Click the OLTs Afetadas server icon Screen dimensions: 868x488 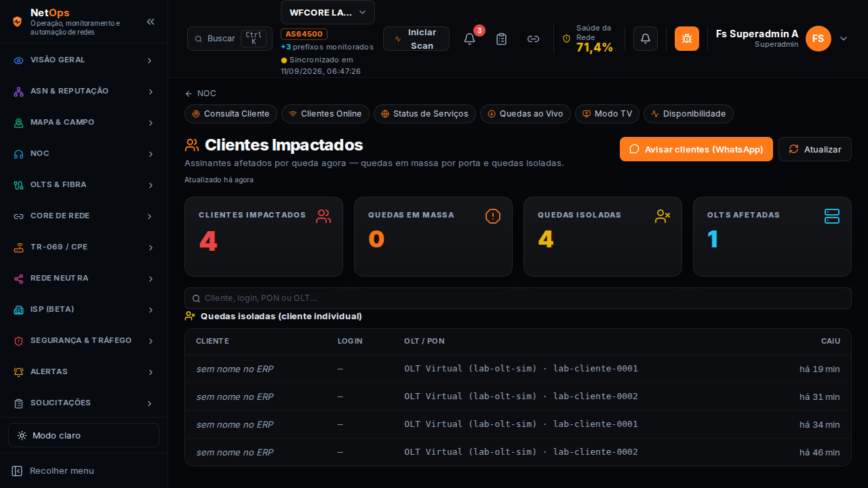[832, 216]
